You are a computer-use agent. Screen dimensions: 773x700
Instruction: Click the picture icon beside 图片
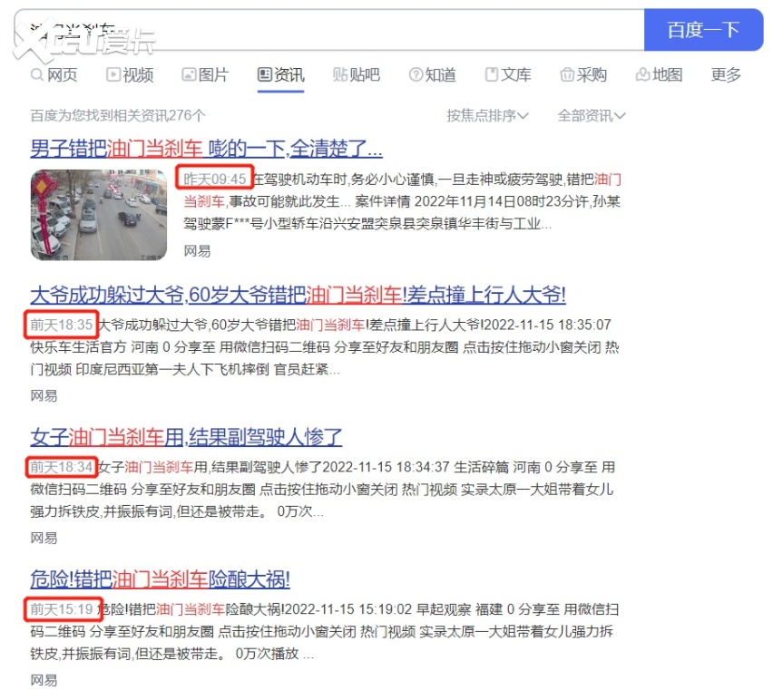189,75
